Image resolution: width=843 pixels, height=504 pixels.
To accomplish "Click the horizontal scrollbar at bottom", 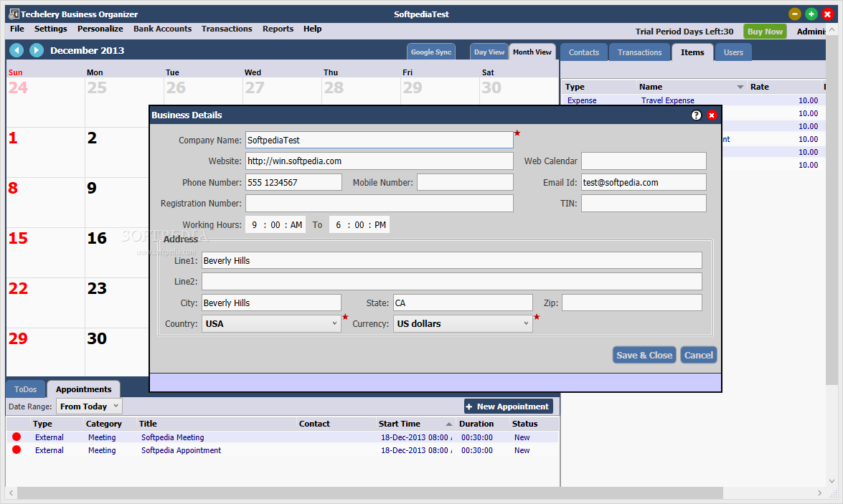I will click(x=371, y=493).
